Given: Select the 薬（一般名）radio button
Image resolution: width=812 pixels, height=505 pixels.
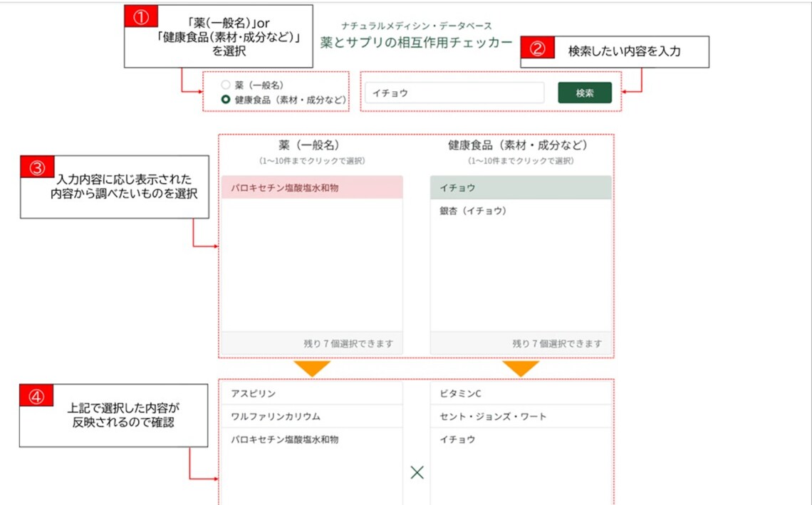Looking at the screenshot, I should coord(225,85).
